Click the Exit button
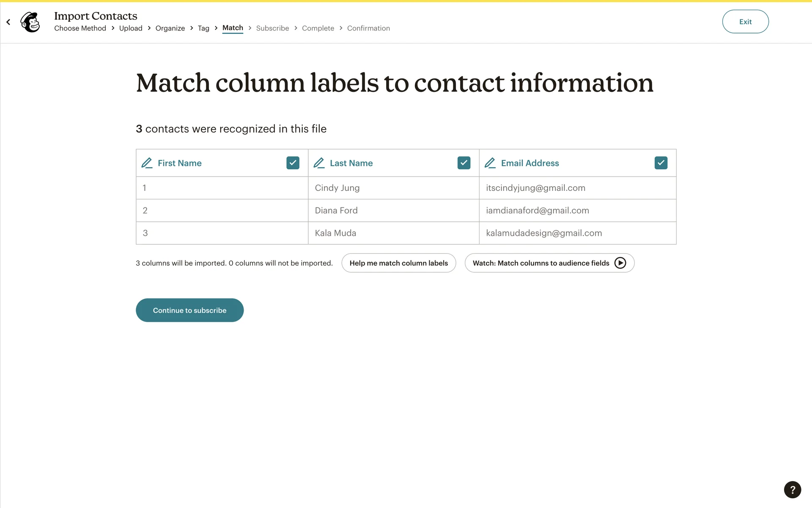Image resolution: width=812 pixels, height=508 pixels. 745,22
